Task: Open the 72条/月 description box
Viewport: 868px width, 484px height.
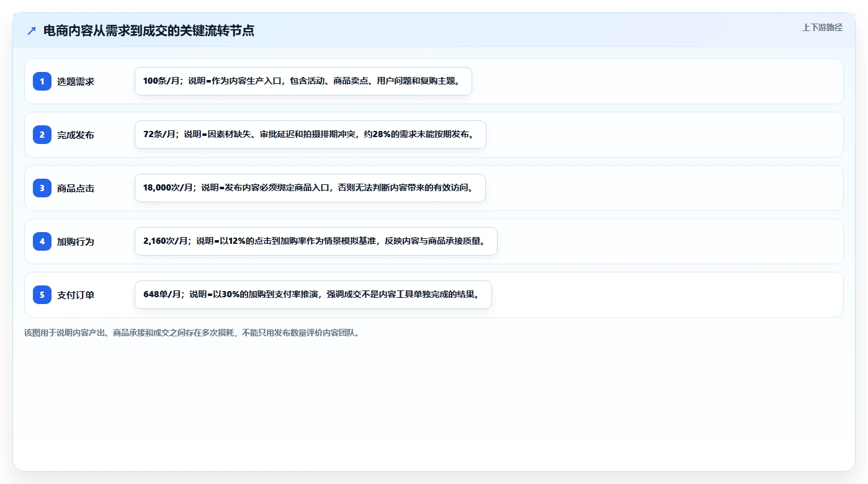Action: pos(310,135)
